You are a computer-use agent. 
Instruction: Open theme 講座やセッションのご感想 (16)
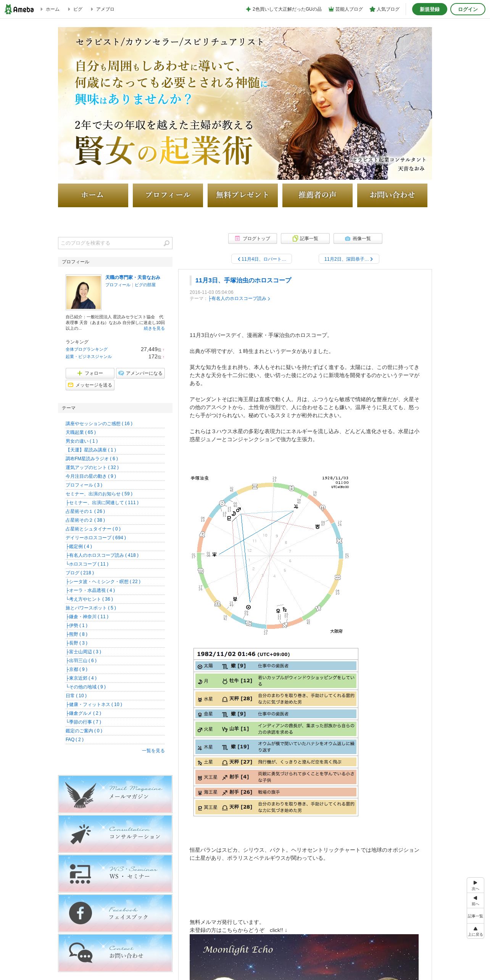[99, 424]
